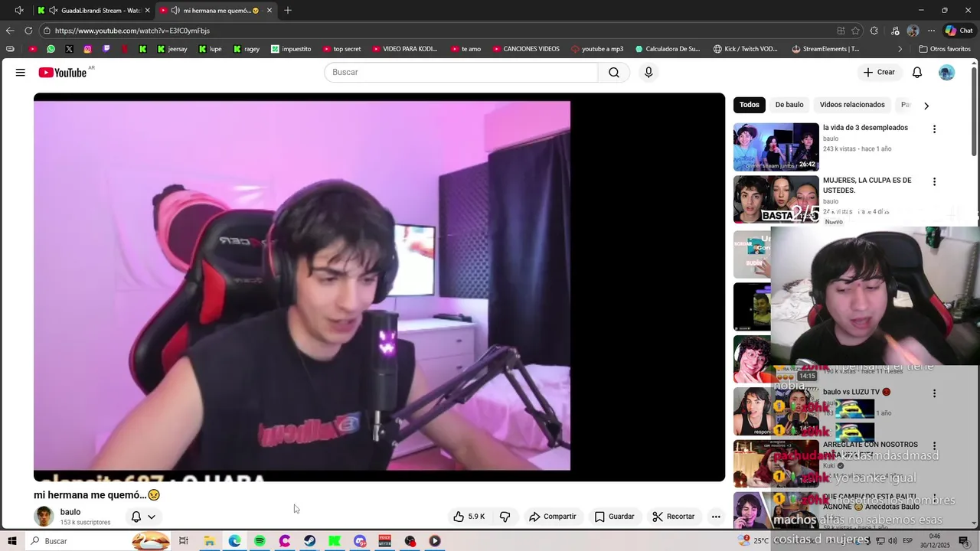Open the Instagram bookmark icon

click(x=87, y=49)
